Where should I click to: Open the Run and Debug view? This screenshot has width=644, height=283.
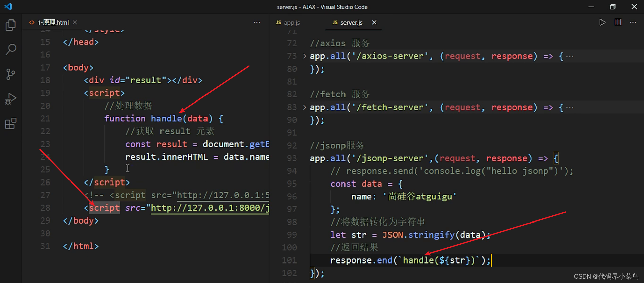(x=11, y=99)
